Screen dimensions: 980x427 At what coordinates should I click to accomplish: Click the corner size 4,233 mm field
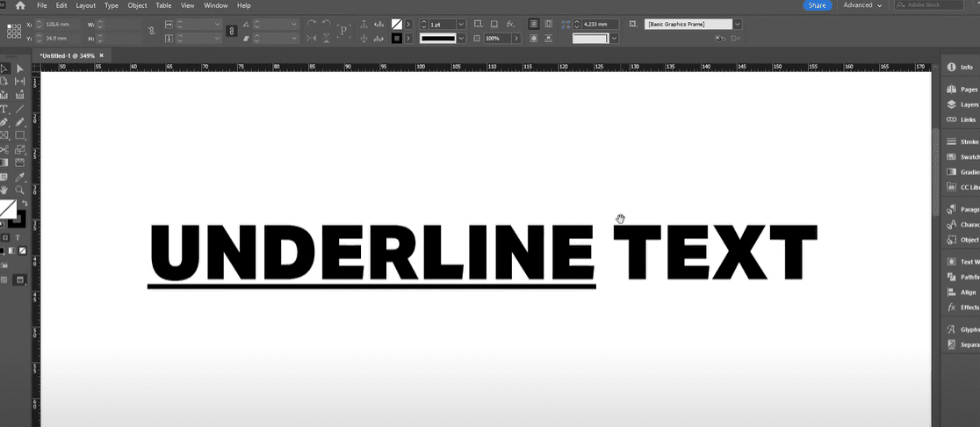pyautogui.click(x=600, y=24)
